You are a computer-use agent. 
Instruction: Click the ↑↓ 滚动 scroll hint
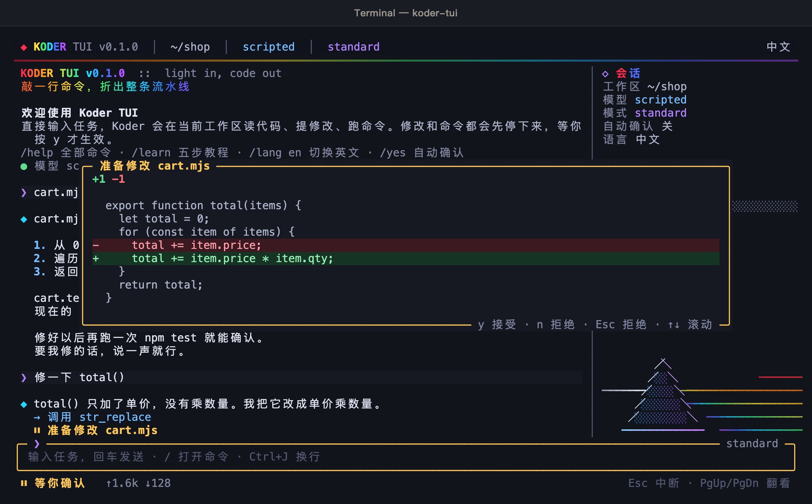(x=690, y=324)
